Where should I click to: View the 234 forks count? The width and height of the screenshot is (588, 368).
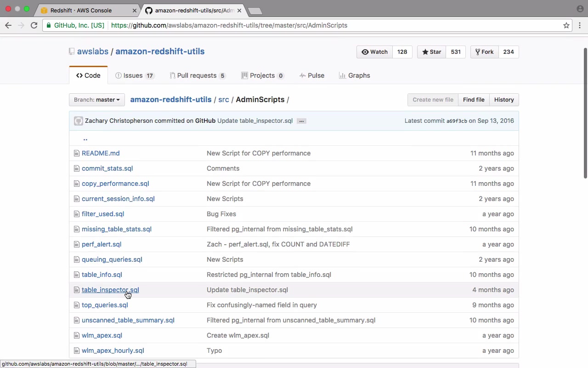pyautogui.click(x=509, y=52)
